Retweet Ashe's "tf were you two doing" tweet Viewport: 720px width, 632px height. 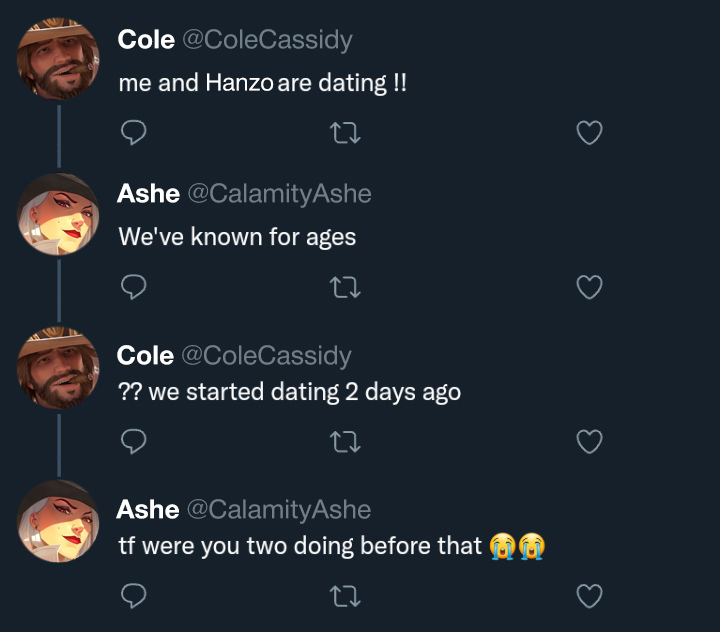[x=345, y=596]
